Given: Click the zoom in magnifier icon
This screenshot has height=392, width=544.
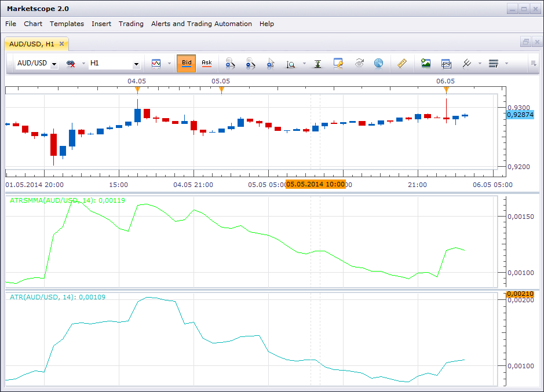Looking at the screenshot, I should coord(230,64).
